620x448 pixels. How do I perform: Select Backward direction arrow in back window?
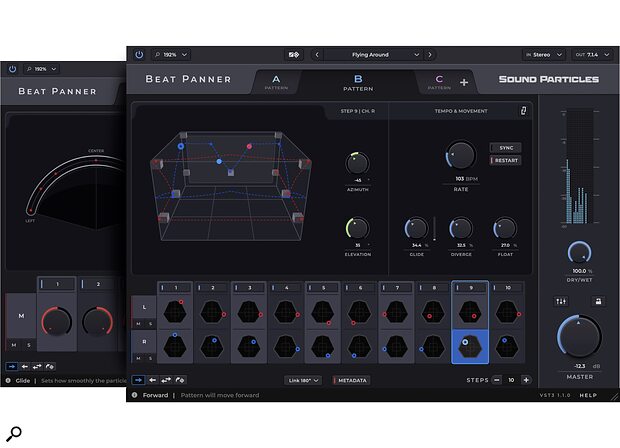tap(25, 367)
